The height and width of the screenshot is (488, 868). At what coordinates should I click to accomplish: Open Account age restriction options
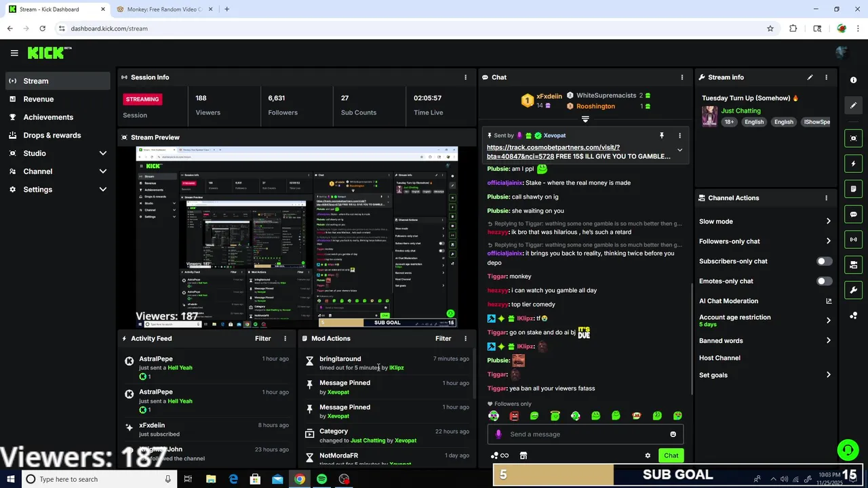(828, 321)
